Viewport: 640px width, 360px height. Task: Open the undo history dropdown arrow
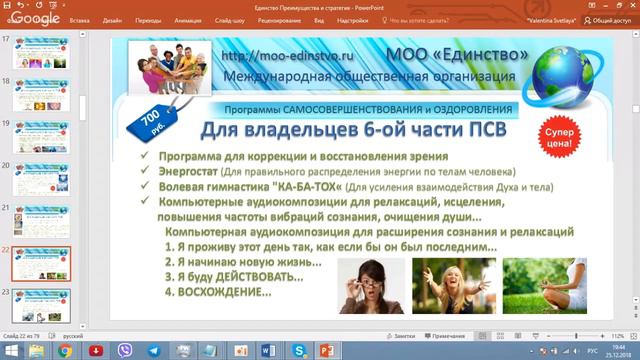[x=27, y=5]
